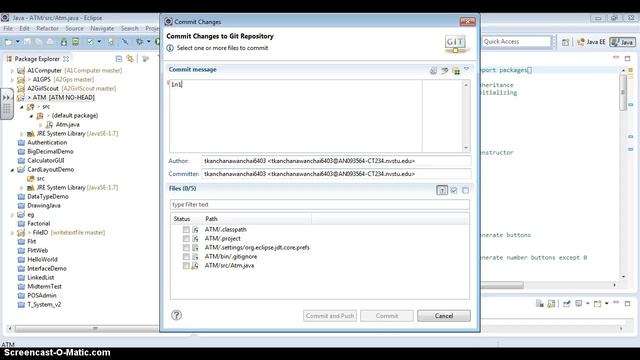Screen dimensions: 640x360
Task: Click the Open Perspective icon
Action: 565,42
